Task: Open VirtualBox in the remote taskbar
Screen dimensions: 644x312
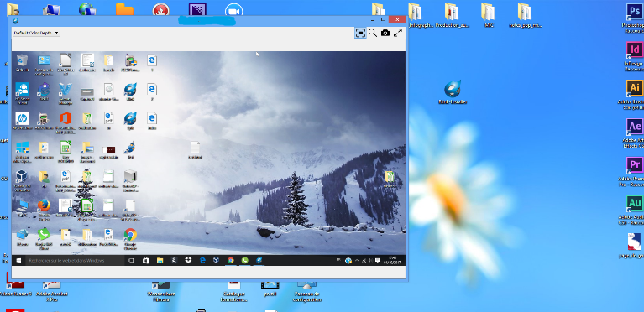Action: point(217,260)
